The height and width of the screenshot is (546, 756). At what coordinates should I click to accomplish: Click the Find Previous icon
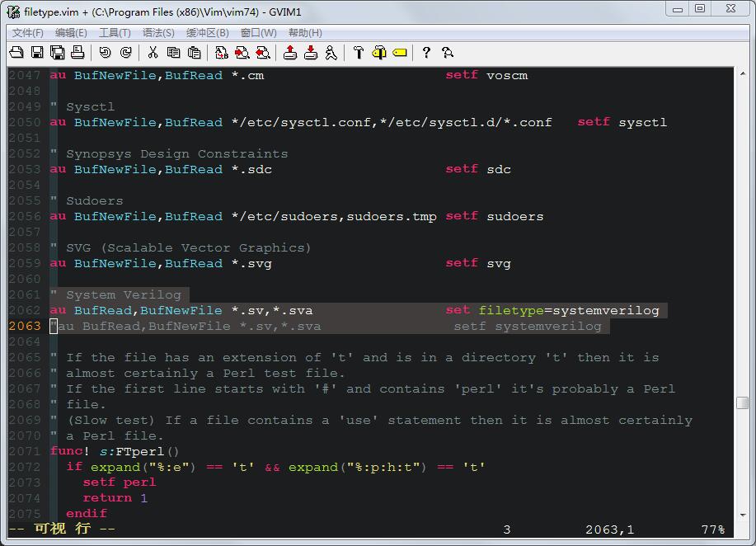(x=263, y=52)
